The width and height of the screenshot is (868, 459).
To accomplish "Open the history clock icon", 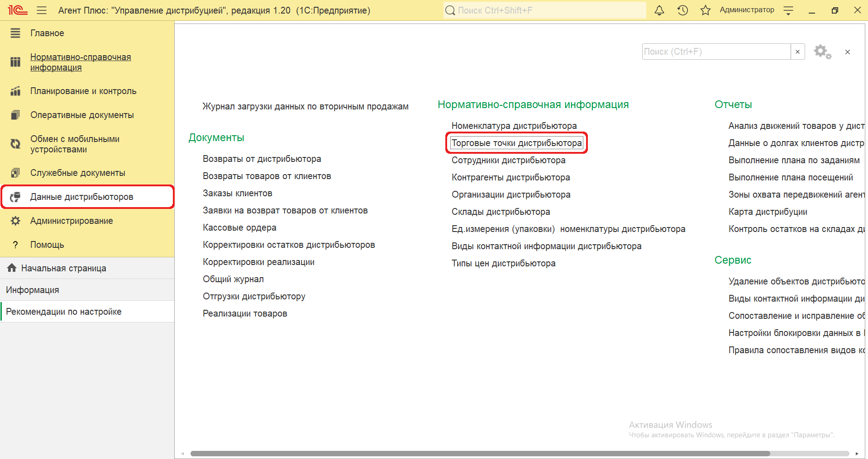I will 682,10.
